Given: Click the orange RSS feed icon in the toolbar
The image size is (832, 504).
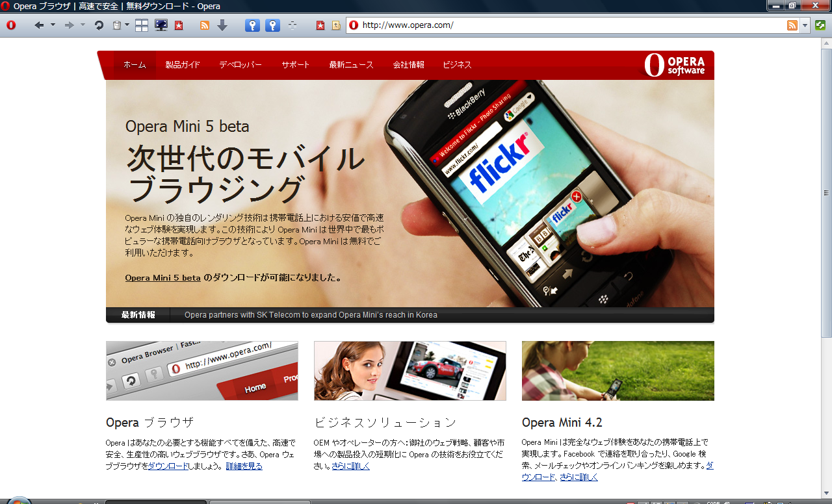Looking at the screenshot, I should pyautogui.click(x=204, y=25).
